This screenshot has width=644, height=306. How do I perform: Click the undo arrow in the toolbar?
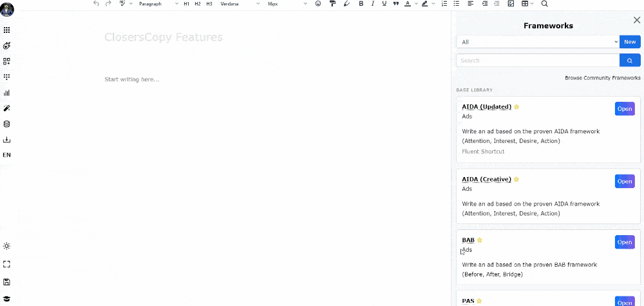pyautogui.click(x=96, y=4)
